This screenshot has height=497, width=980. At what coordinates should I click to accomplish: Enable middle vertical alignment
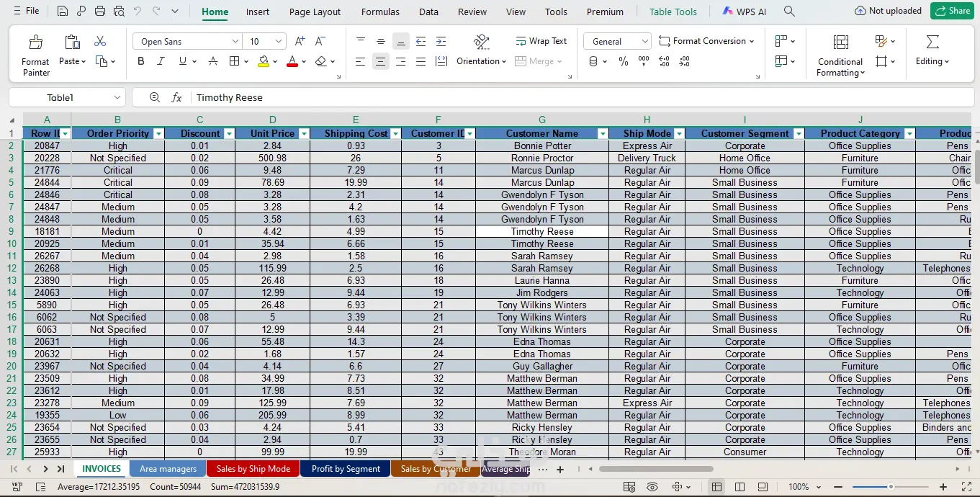click(x=381, y=41)
